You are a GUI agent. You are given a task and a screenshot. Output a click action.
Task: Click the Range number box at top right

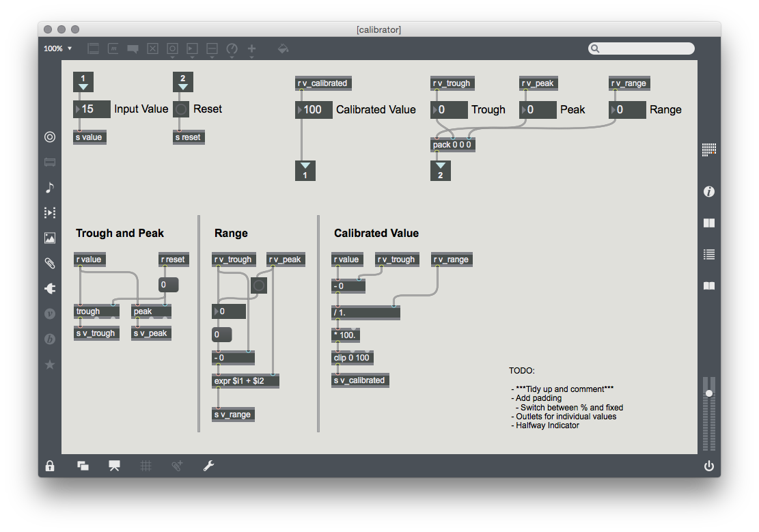tap(627, 110)
